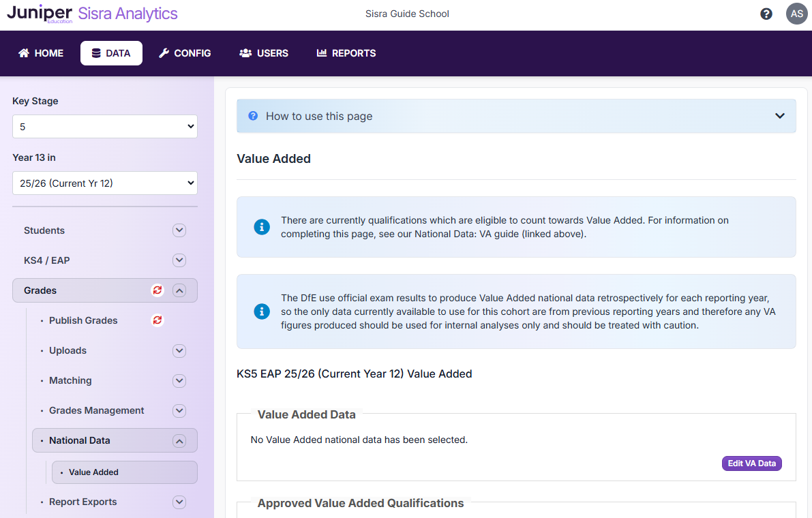Expand the Students section chevron

click(x=179, y=230)
